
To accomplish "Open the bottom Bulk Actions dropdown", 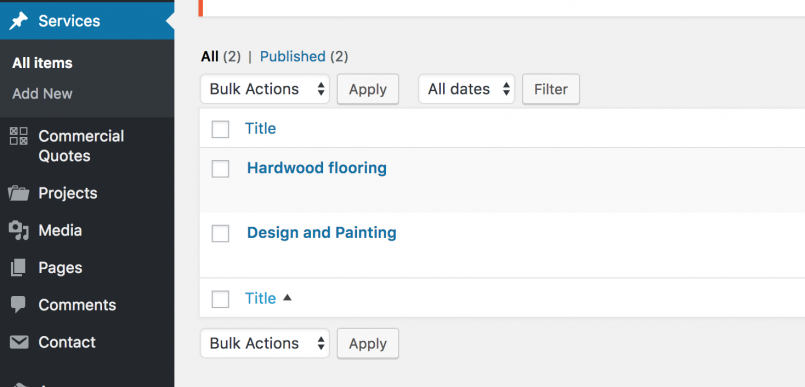I will coord(265,343).
